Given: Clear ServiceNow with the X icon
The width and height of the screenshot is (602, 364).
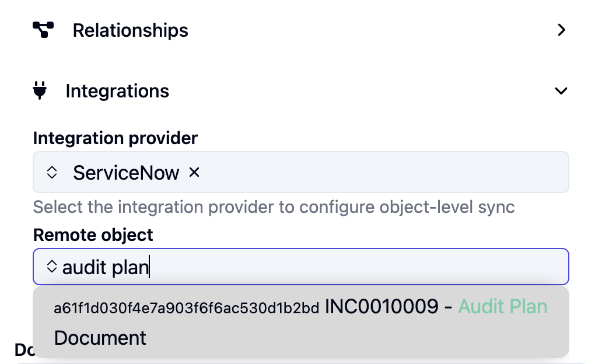Looking at the screenshot, I should point(194,173).
